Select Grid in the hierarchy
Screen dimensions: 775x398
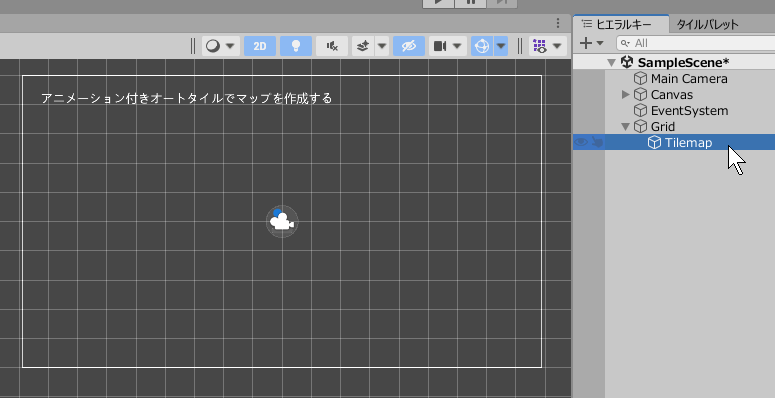point(662,127)
